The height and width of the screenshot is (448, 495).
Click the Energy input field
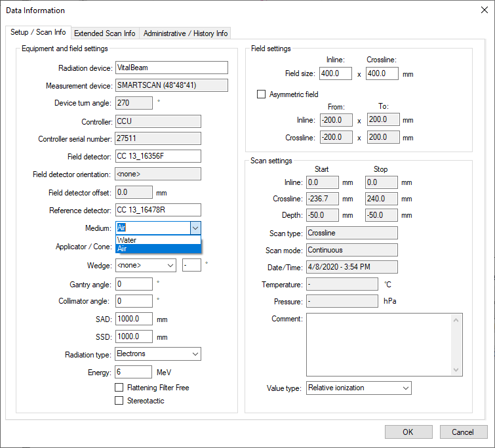tap(134, 372)
